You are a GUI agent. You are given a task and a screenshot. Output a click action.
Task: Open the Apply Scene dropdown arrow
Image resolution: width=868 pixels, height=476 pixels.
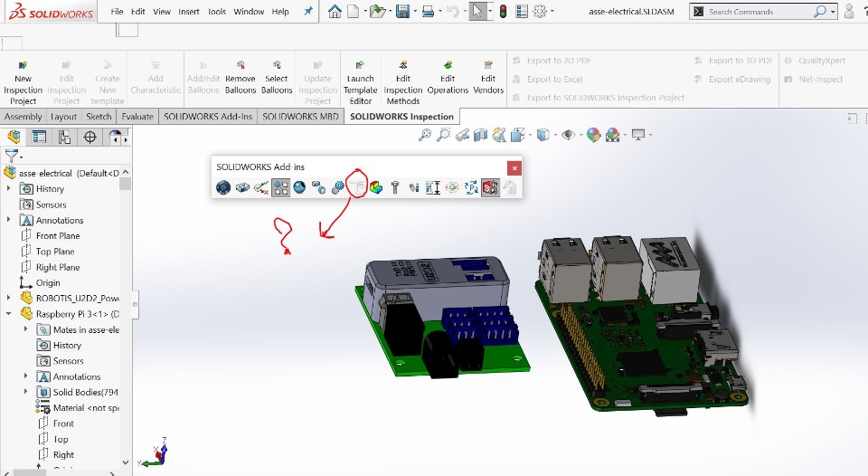[x=625, y=135]
